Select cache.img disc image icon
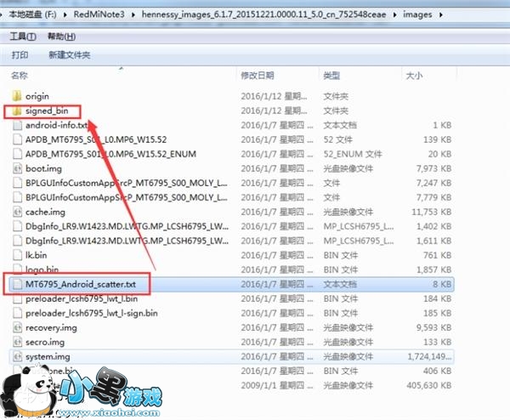Screen dimensions: 510x420 click(17, 212)
